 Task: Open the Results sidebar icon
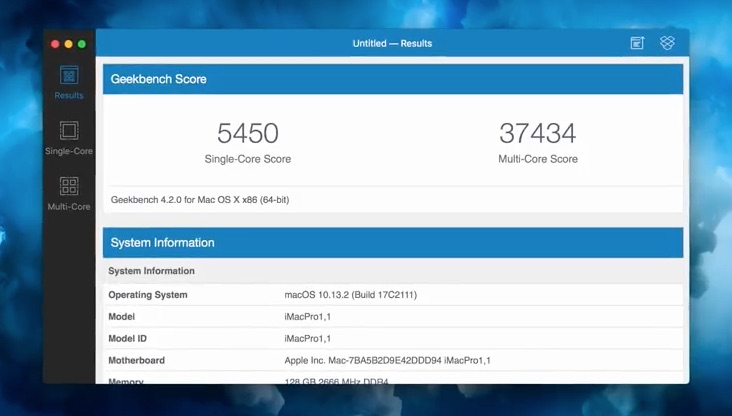[69, 76]
